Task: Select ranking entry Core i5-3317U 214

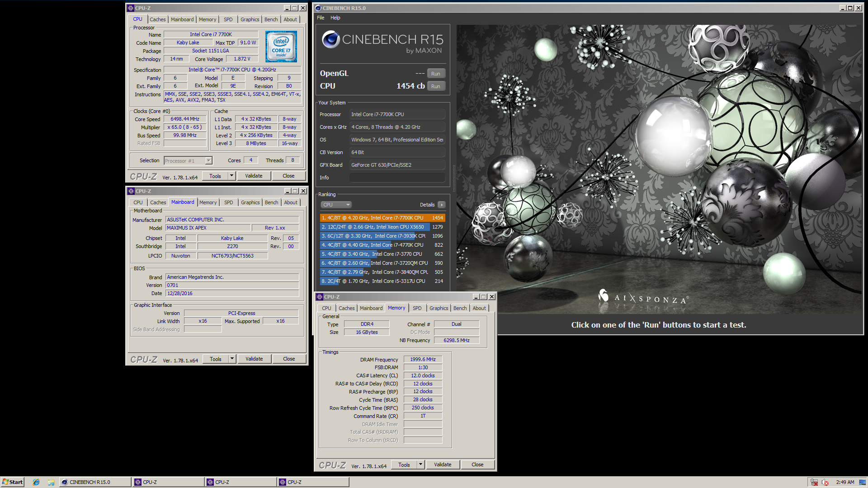Action: pos(382,281)
